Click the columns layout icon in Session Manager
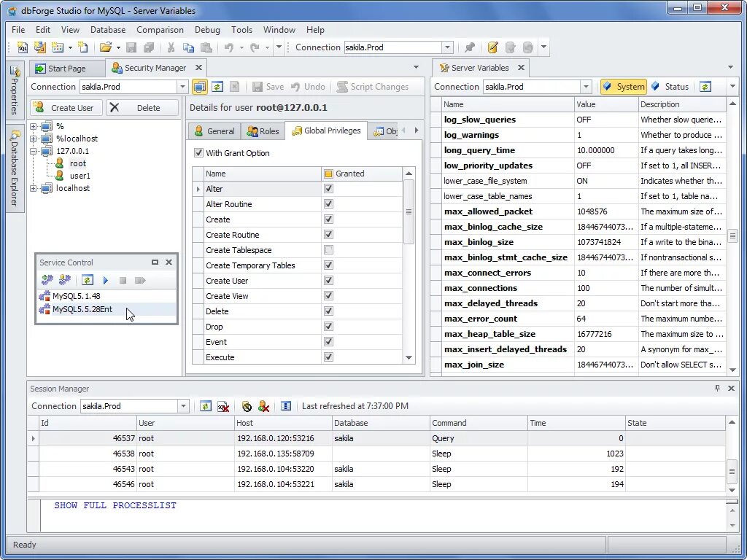The image size is (747, 560). [286, 406]
